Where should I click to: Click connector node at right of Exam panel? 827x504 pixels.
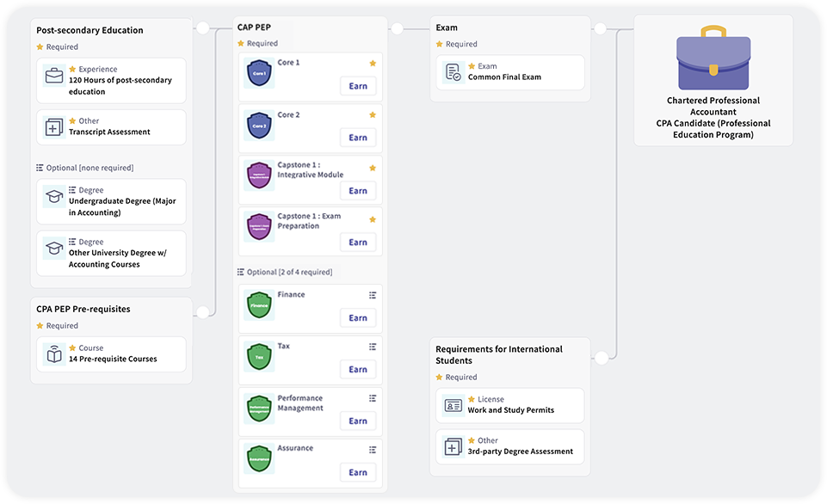point(600,28)
